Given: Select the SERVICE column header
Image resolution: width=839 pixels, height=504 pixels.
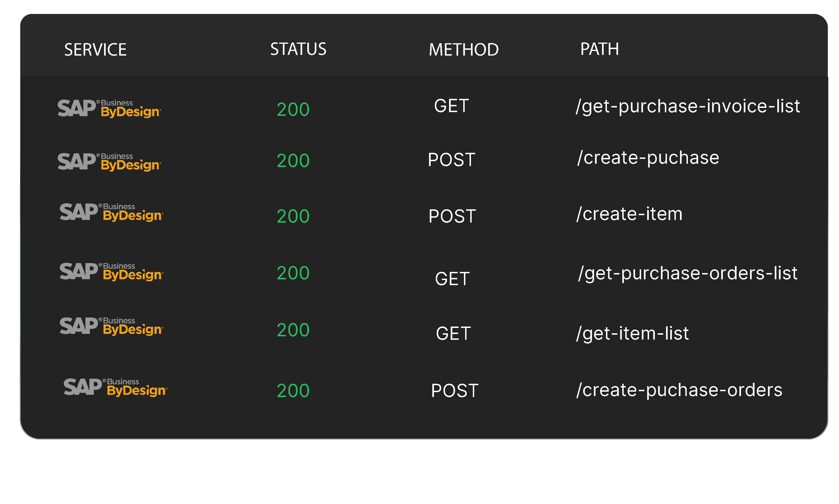Looking at the screenshot, I should [x=95, y=50].
